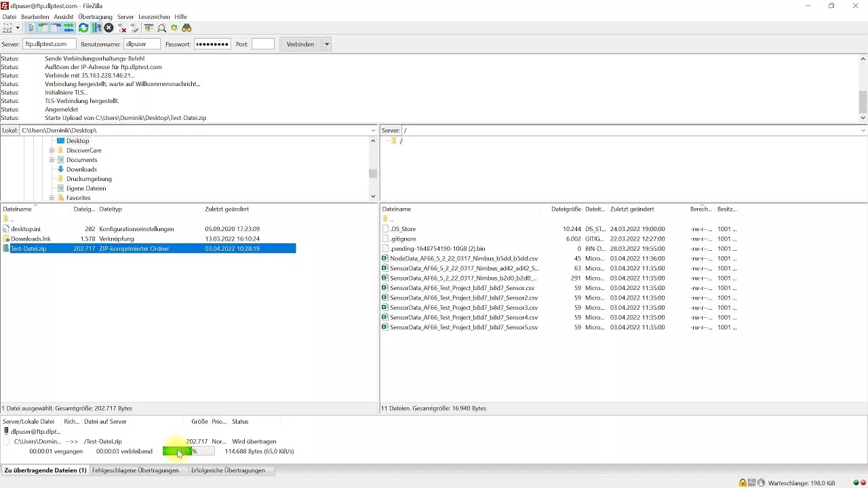The image size is (868, 488).
Task: Disconnect from the FTP server
Action: click(121, 28)
